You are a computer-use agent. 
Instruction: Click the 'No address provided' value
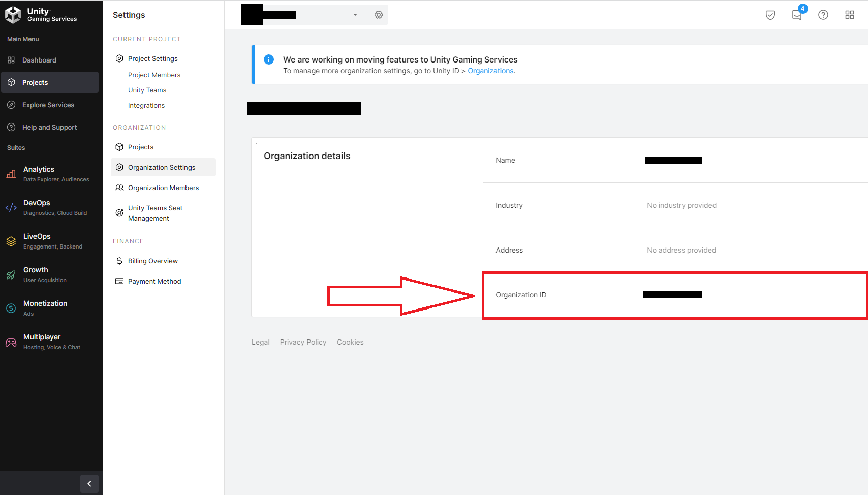click(x=681, y=250)
